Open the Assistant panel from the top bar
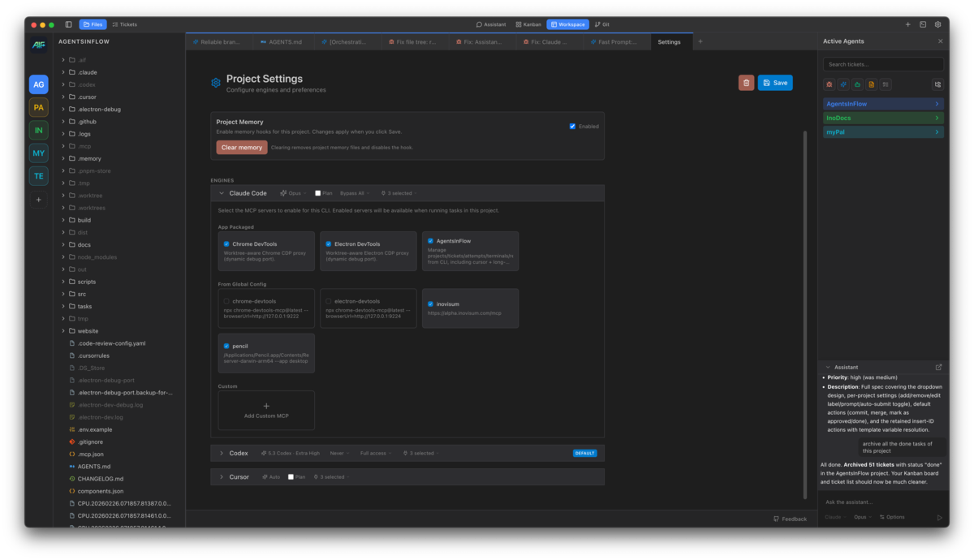This screenshot has width=974, height=560. tap(490, 24)
